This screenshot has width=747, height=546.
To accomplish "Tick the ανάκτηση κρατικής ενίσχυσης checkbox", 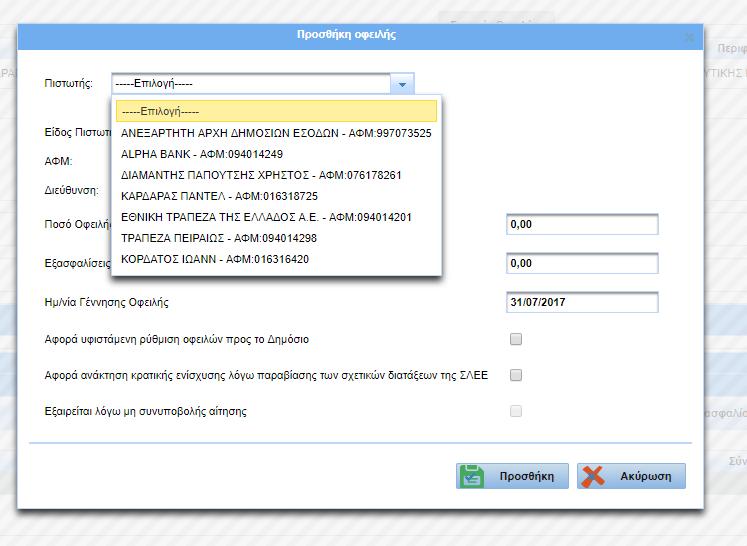I will tap(516, 375).
